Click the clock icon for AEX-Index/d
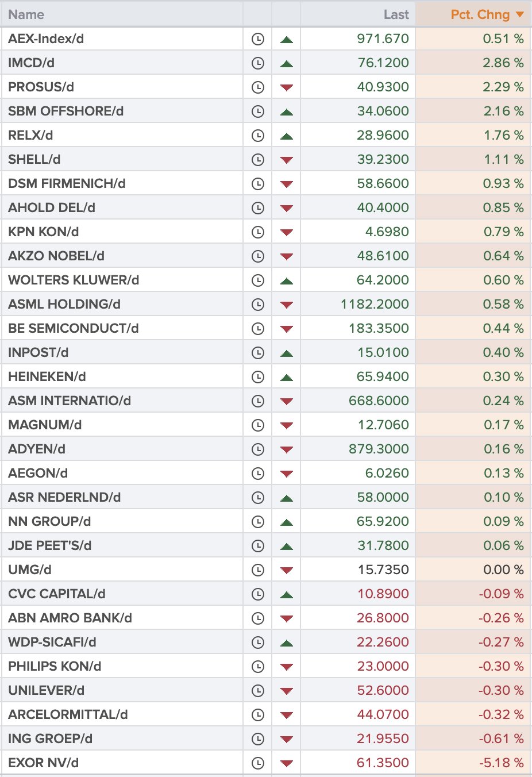Viewport: 532px width, 777px height. point(258,39)
